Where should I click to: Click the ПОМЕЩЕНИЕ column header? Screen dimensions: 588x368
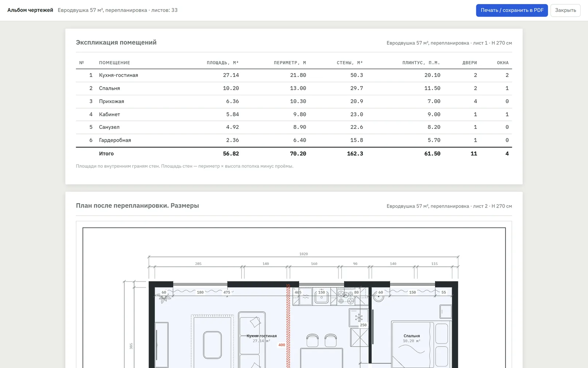(x=114, y=63)
